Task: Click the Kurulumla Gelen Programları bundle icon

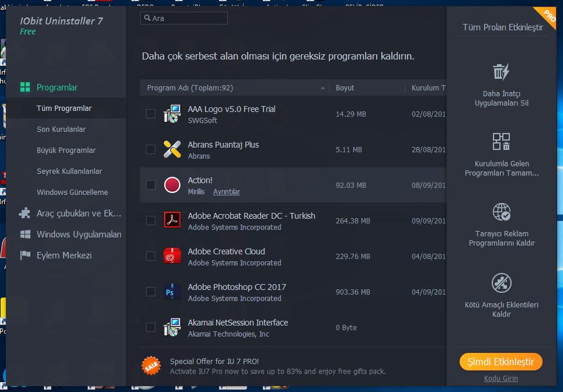Action: click(x=501, y=142)
